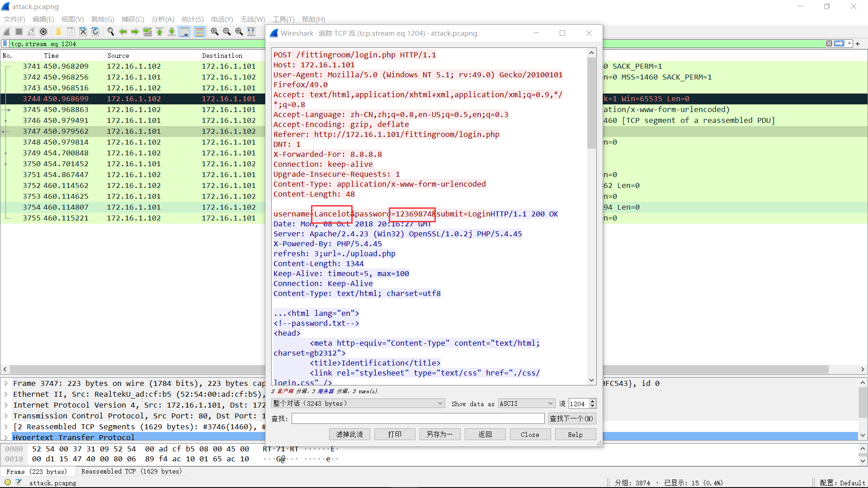This screenshot has height=488, width=868.
Task: Expand the Hypertext Transfer Protocol row
Action: (6, 437)
